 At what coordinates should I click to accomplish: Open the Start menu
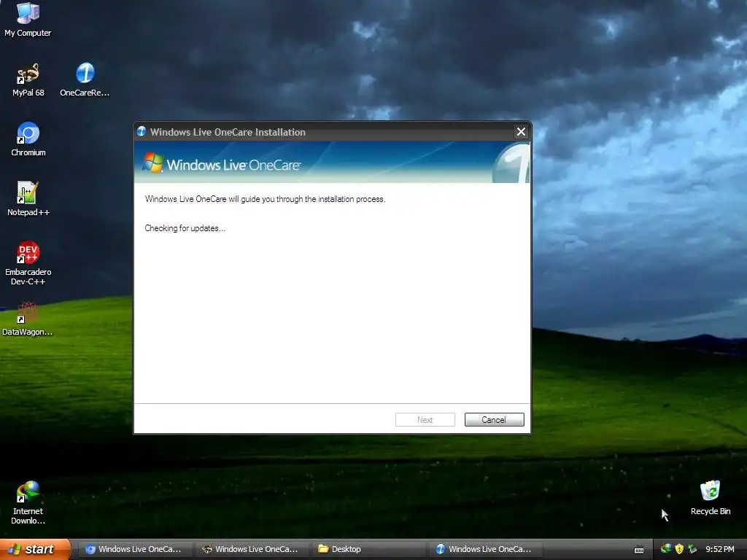coord(35,549)
